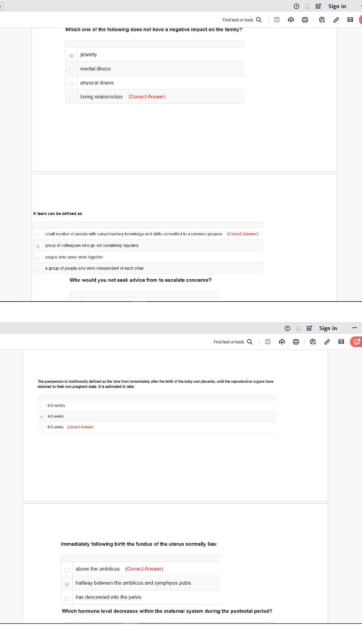362x644 pixels.
Task: Click 'Find text or tools' field in lower window
Action: coord(229,342)
